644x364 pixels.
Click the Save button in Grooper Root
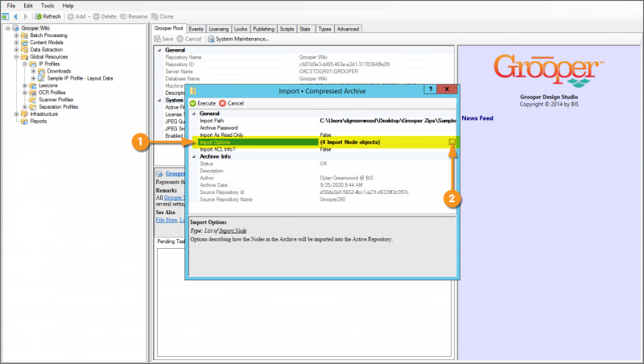click(164, 39)
